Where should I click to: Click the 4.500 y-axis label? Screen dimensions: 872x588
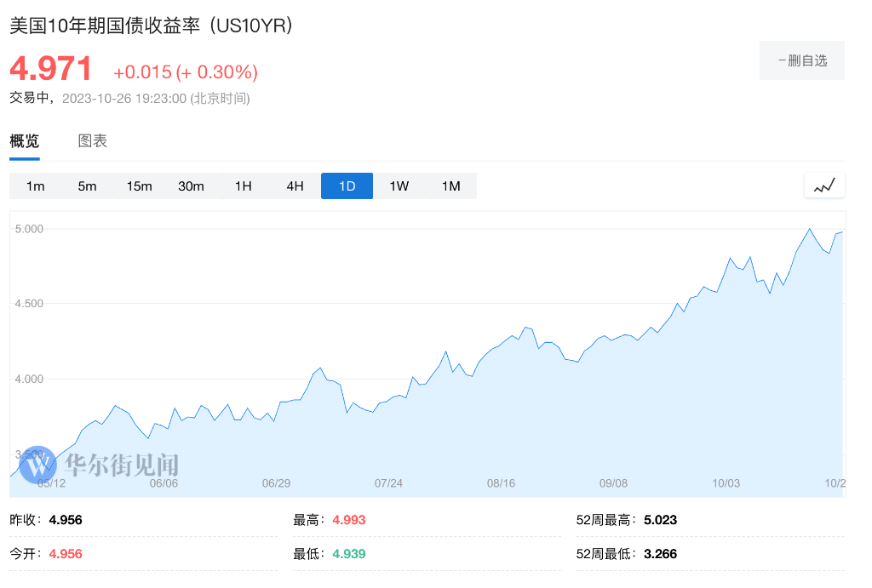[29, 304]
